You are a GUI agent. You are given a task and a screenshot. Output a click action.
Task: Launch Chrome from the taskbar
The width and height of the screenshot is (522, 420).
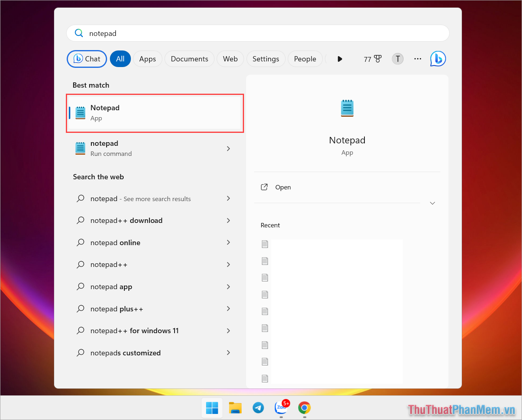click(x=304, y=408)
